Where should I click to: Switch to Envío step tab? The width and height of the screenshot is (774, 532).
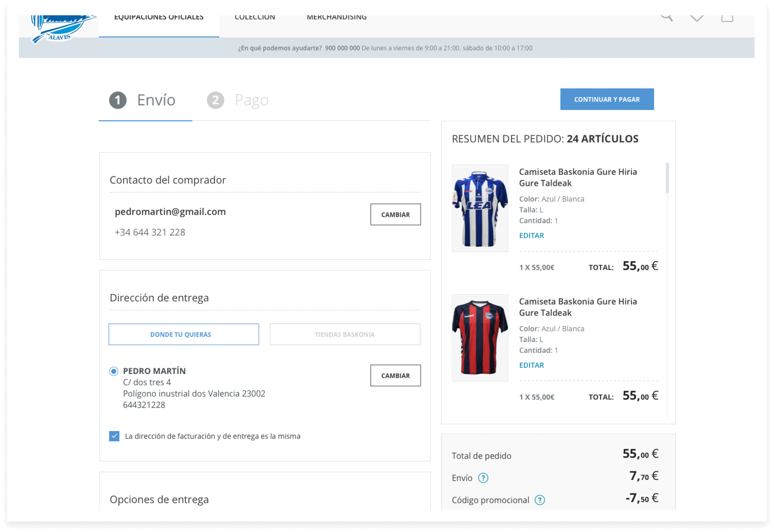[x=145, y=100]
